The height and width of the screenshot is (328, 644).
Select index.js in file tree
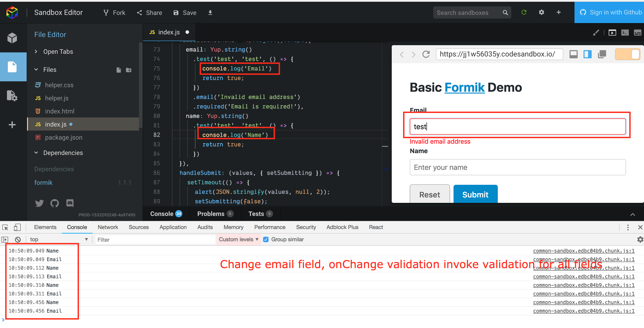[83, 124]
